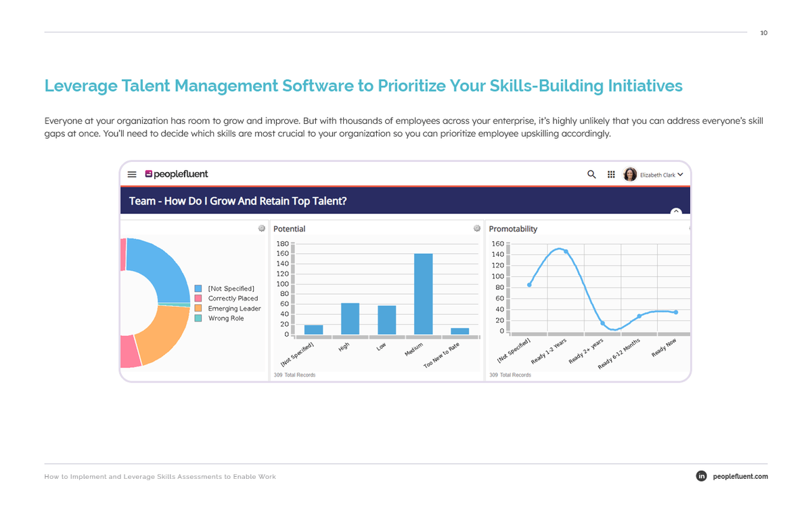Open the apps grid launcher icon
Image resolution: width=812 pixels, height=508 pixels.
[611, 174]
